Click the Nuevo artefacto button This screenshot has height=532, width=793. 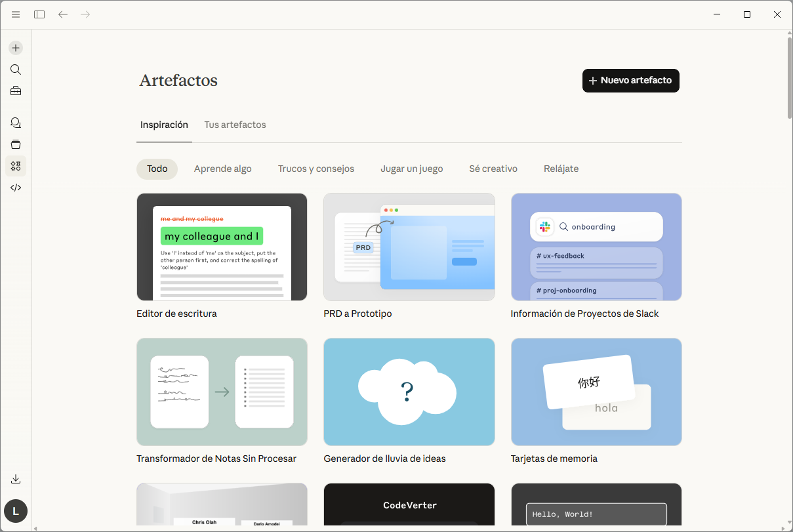coord(630,81)
